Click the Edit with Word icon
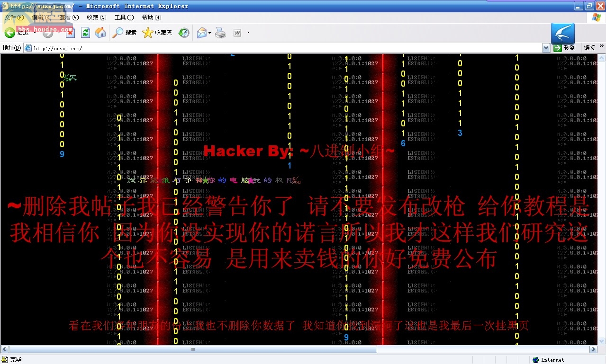Screen dimensions: 606x364 [x=237, y=33]
